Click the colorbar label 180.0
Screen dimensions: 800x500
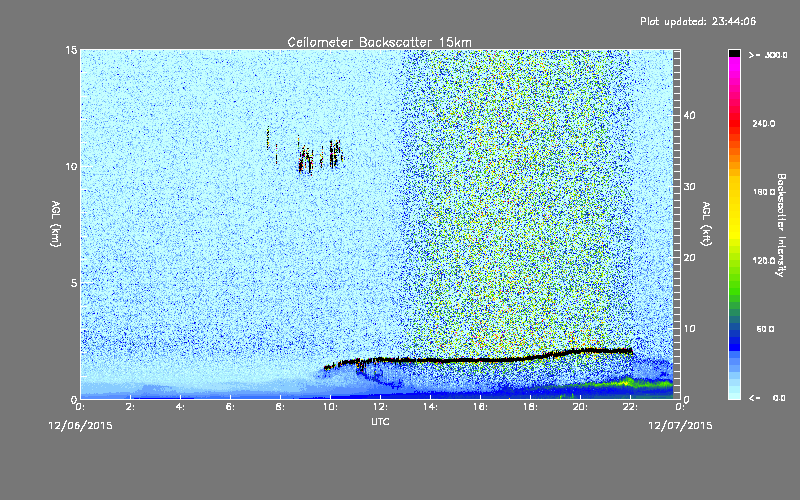[764, 192]
